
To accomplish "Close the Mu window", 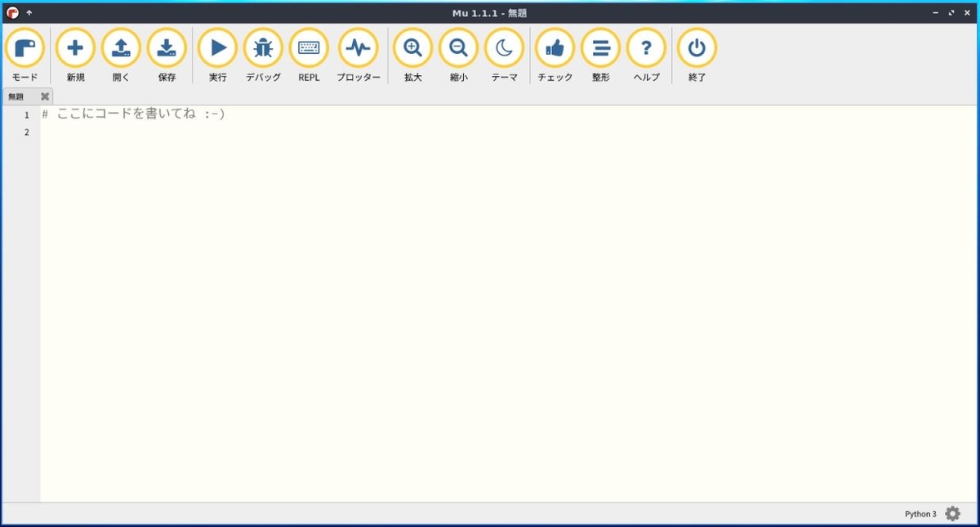I will click(966, 12).
